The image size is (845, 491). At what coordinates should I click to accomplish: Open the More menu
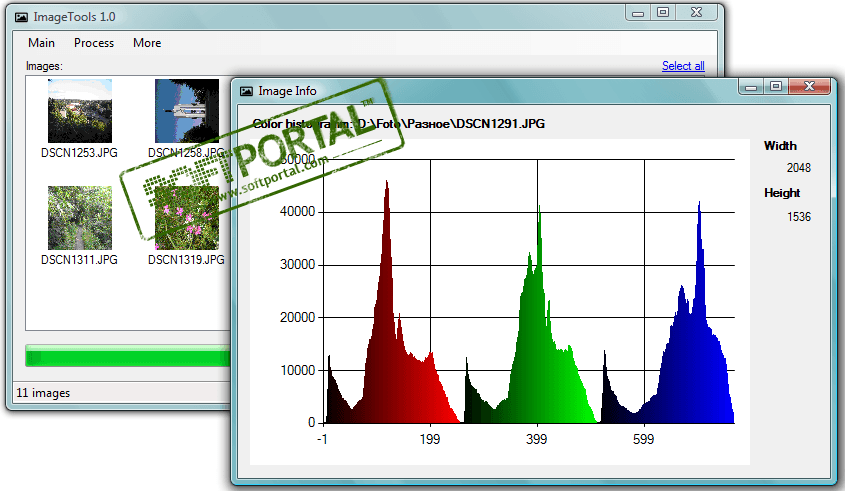click(x=147, y=43)
